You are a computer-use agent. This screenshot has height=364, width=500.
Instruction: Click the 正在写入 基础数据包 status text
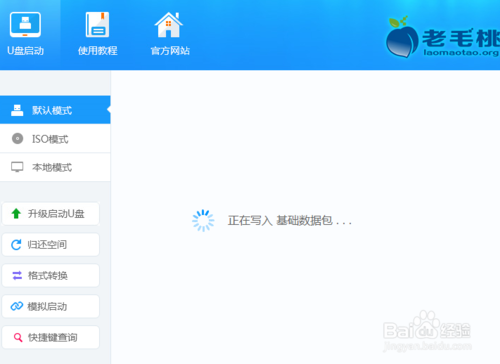[x=290, y=221]
